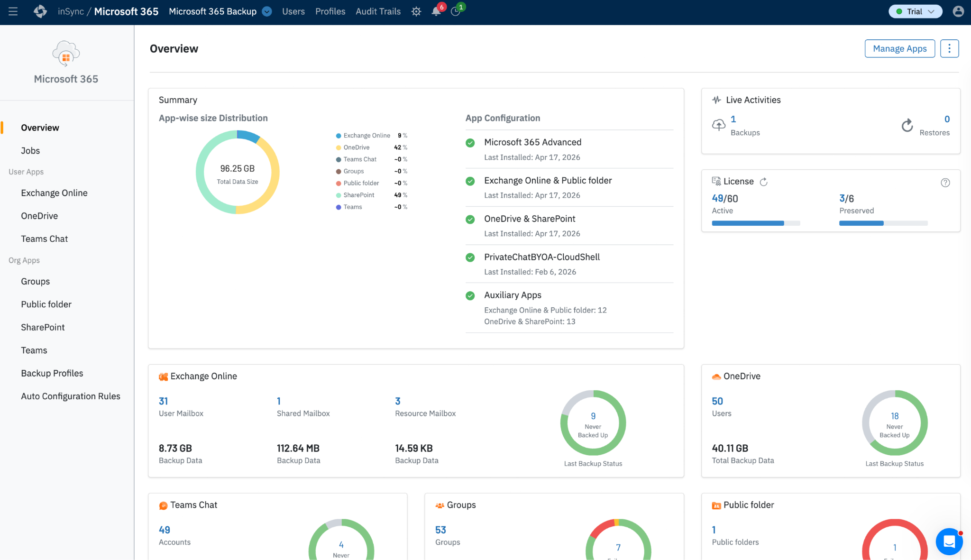The image size is (971, 560).
Task: Open the hamburger navigation menu
Action: [13, 11]
